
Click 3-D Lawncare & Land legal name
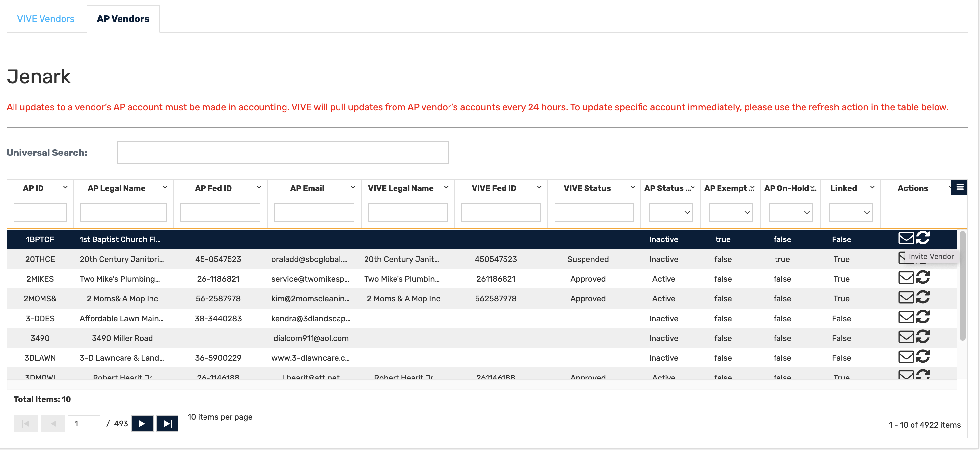[122, 358]
